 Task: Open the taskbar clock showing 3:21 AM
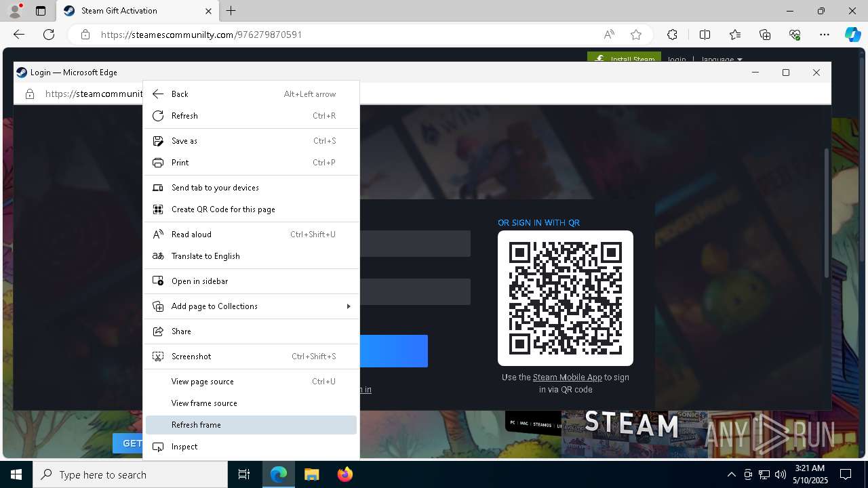810,474
